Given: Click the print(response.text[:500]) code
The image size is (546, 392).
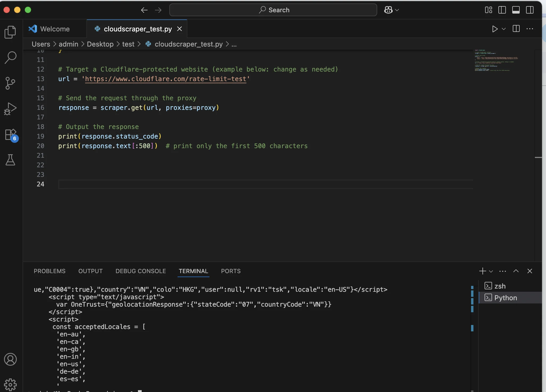Looking at the screenshot, I should click(x=108, y=146).
